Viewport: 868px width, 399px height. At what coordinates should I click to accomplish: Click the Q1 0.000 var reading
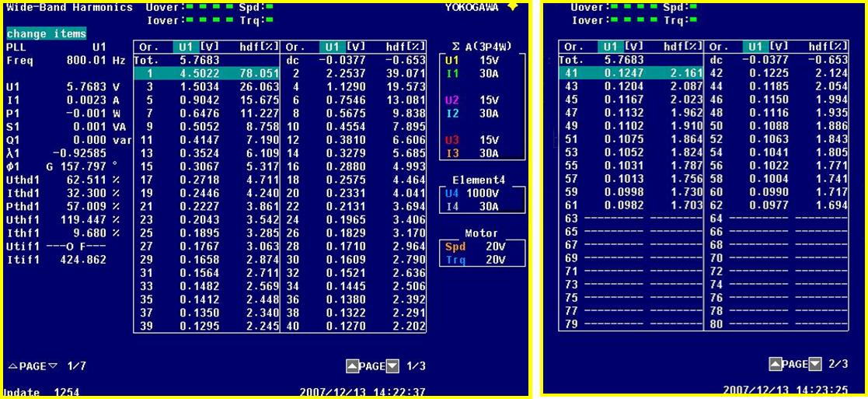68,140
